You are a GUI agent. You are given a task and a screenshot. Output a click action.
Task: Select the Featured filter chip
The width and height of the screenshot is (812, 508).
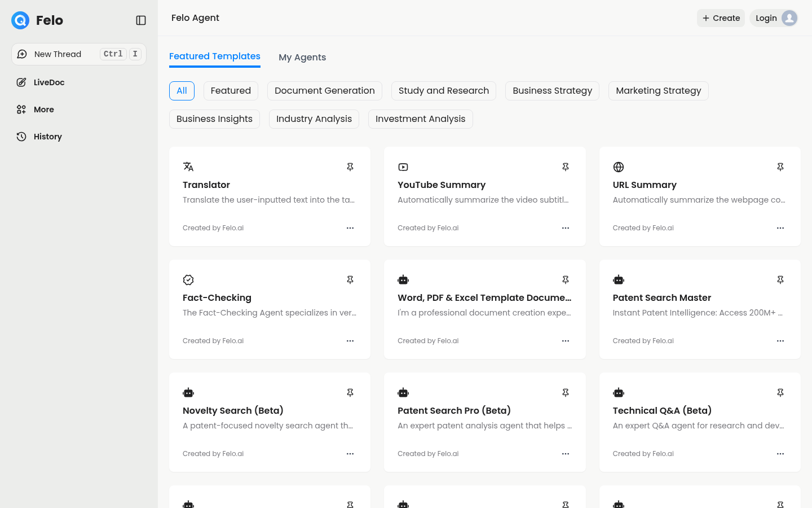tap(231, 91)
